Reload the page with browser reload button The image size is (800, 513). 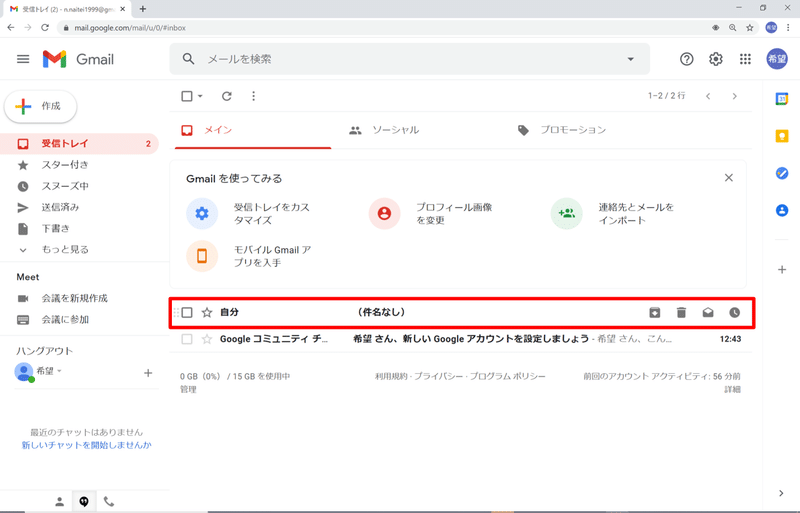45,28
